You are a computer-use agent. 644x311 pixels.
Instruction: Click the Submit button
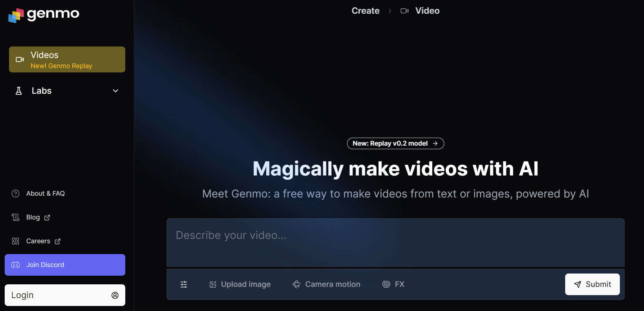tap(592, 284)
